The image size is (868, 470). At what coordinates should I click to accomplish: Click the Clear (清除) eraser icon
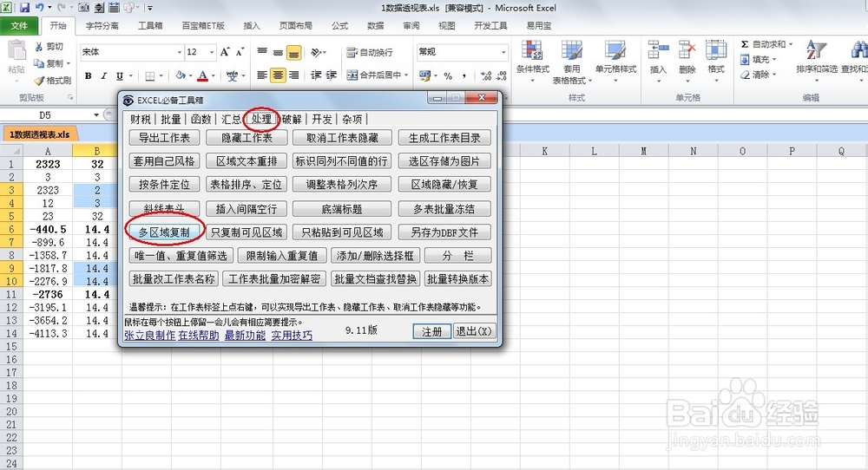coord(745,74)
